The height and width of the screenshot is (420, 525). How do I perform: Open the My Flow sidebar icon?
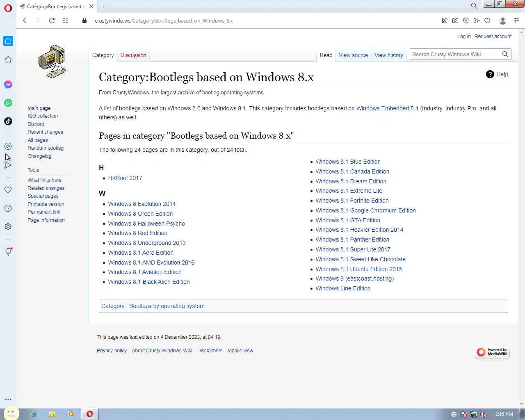click(x=8, y=165)
